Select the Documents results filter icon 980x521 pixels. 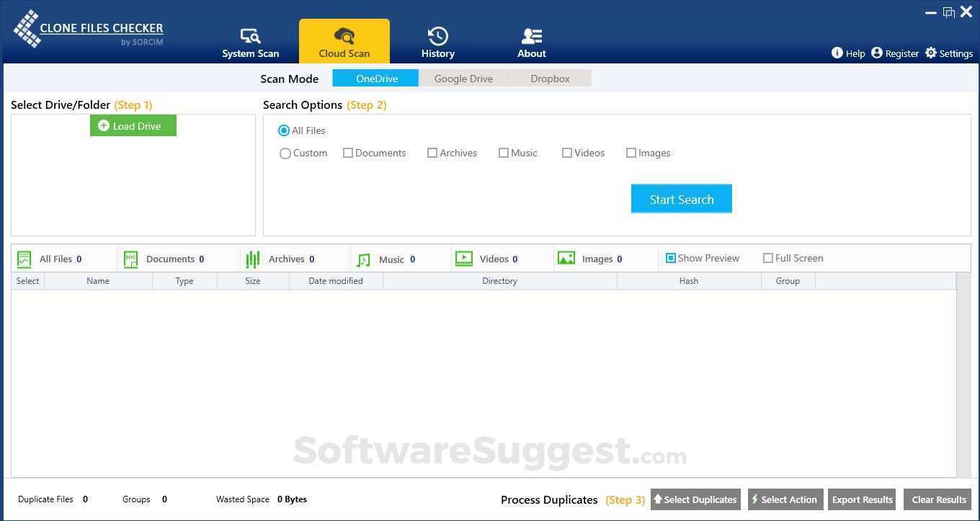pos(130,259)
